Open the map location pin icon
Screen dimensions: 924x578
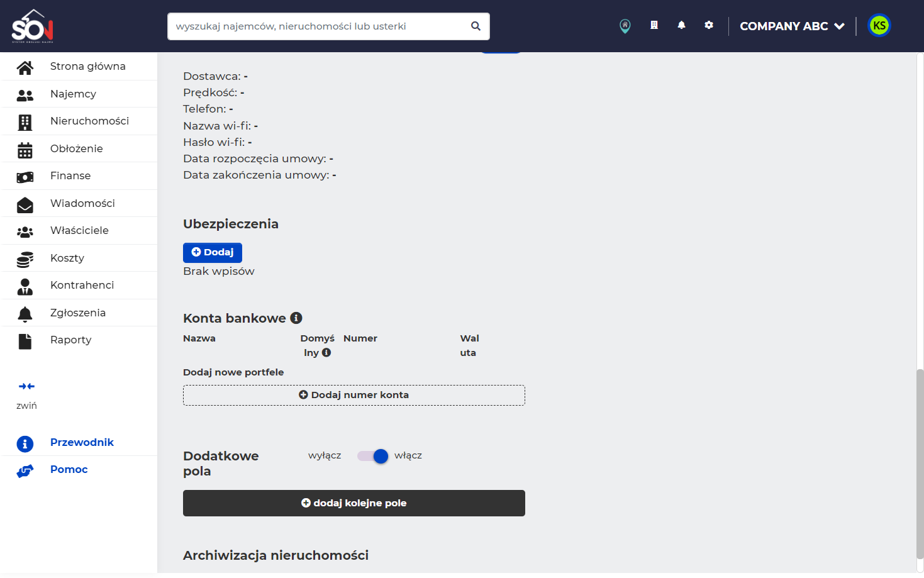point(625,26)
